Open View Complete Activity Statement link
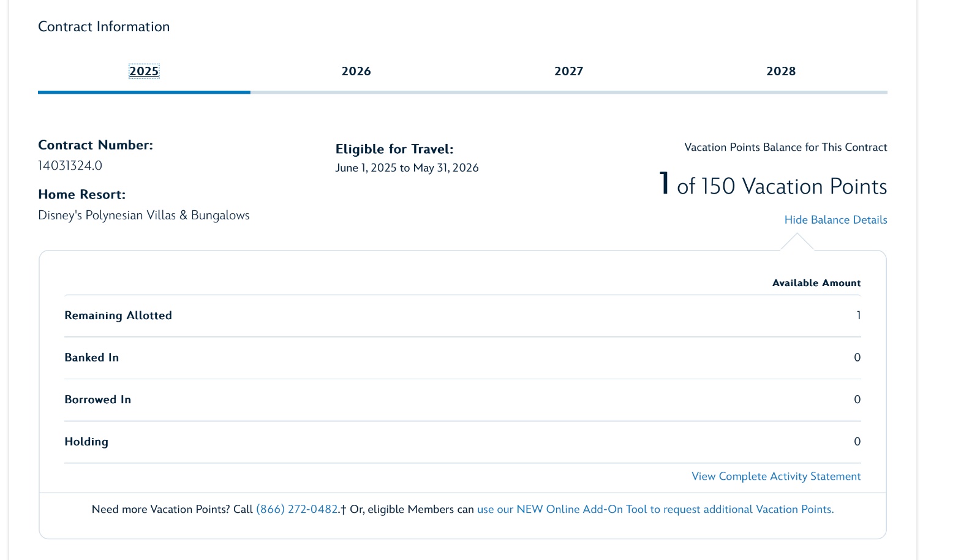This screenshot has height=560, width=980. [x=776, y=477]
